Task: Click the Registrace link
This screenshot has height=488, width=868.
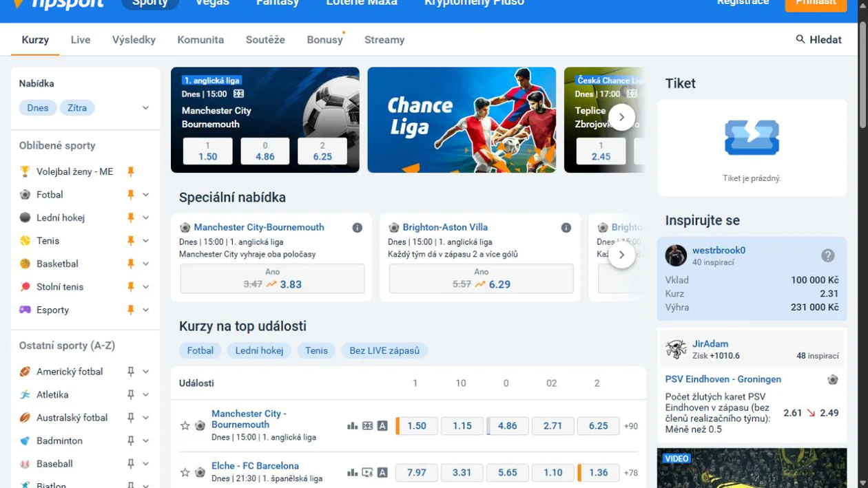Action: (743, 3)
